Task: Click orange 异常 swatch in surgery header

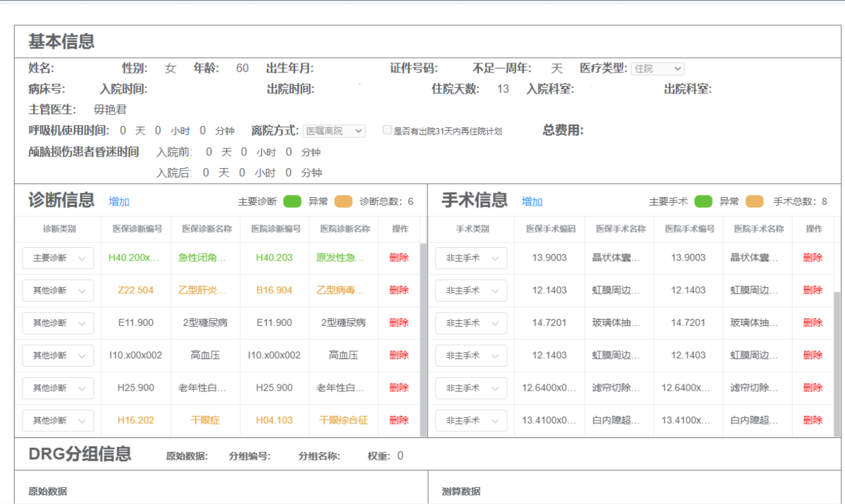Action: (x=754, y=201)
